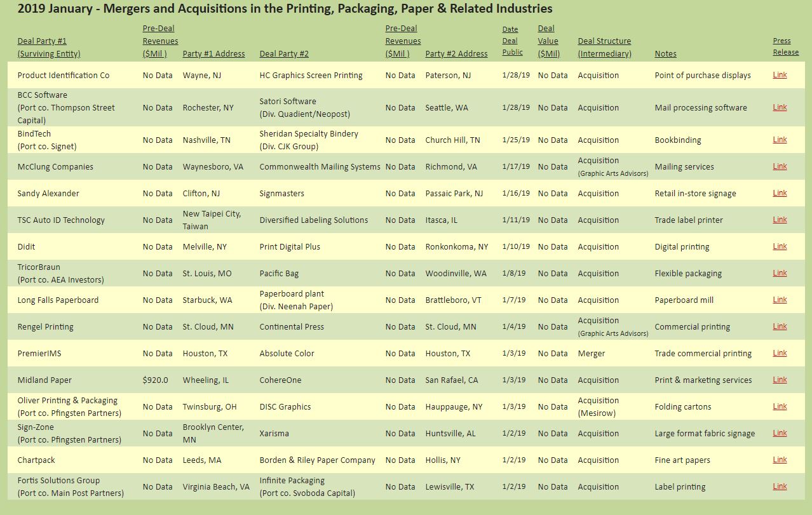Screen dimensions: 812x515
Task: Click the Rengel Printing press release link
Action: tap(780, 326)
